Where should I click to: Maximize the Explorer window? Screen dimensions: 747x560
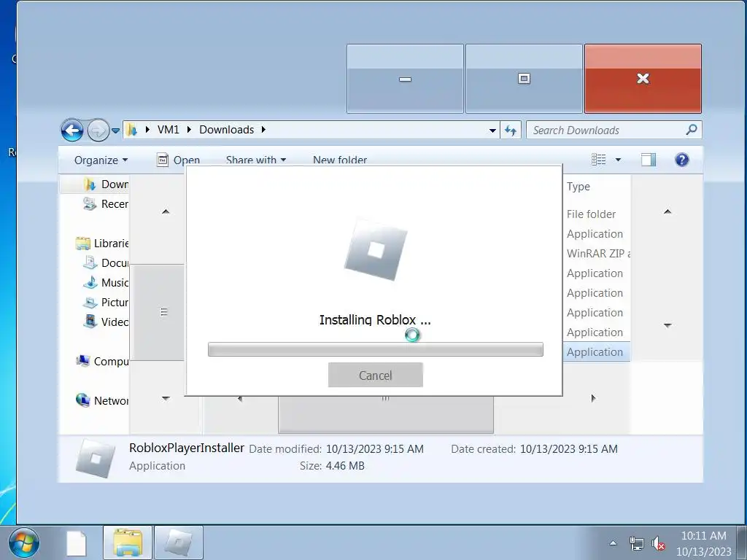click(524, 79)
